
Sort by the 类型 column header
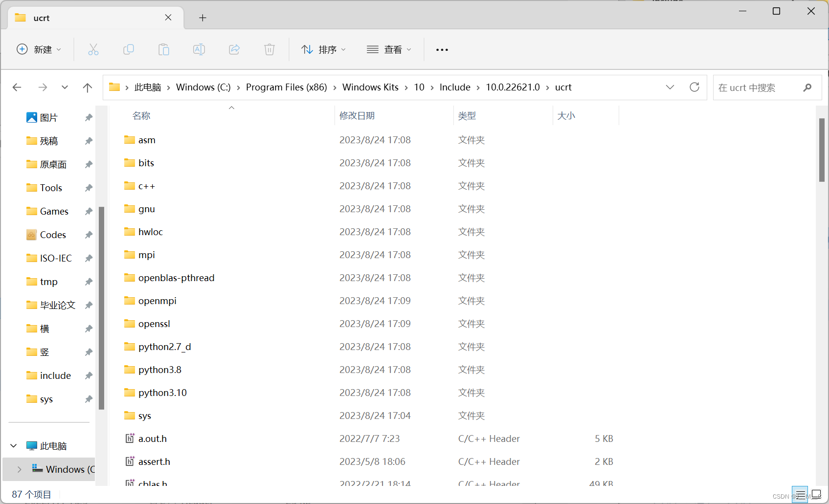pos(467,116)
